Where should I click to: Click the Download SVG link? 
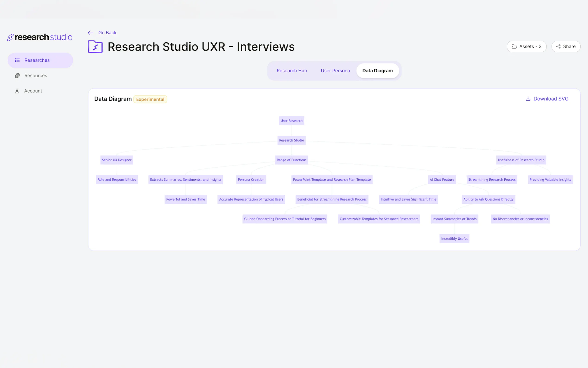pos(551,99)
